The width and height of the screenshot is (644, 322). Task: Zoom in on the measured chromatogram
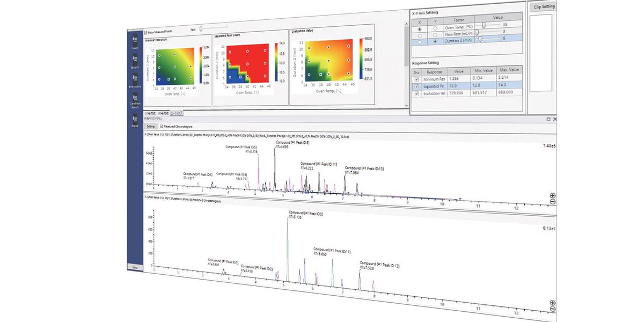coord(553,196)
